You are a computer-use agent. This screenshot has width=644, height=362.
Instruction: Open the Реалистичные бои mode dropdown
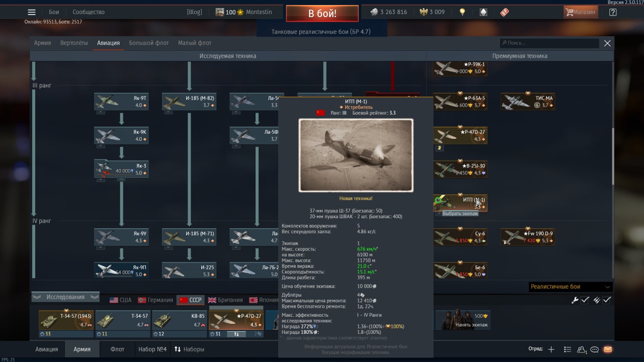click(571, 287)
